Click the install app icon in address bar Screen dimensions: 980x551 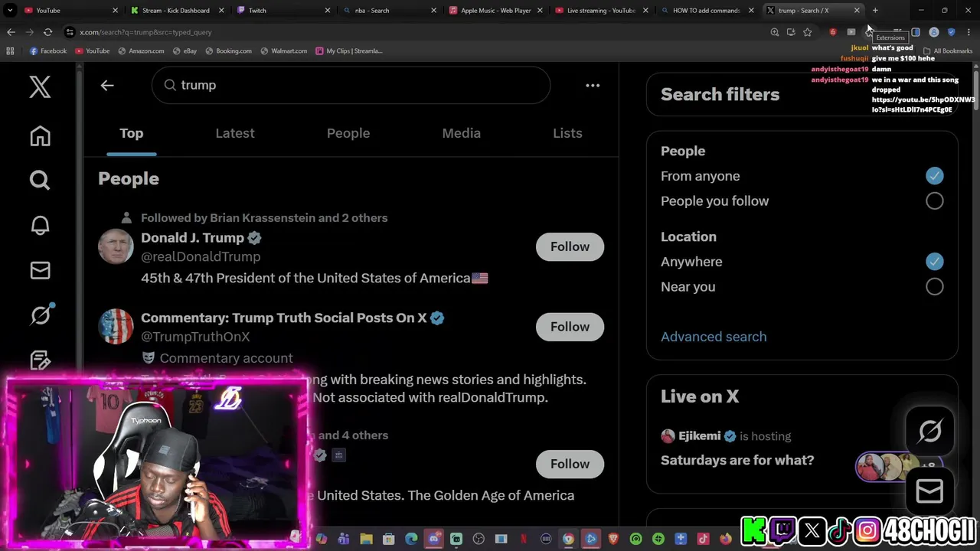click(x=791, y=32)
